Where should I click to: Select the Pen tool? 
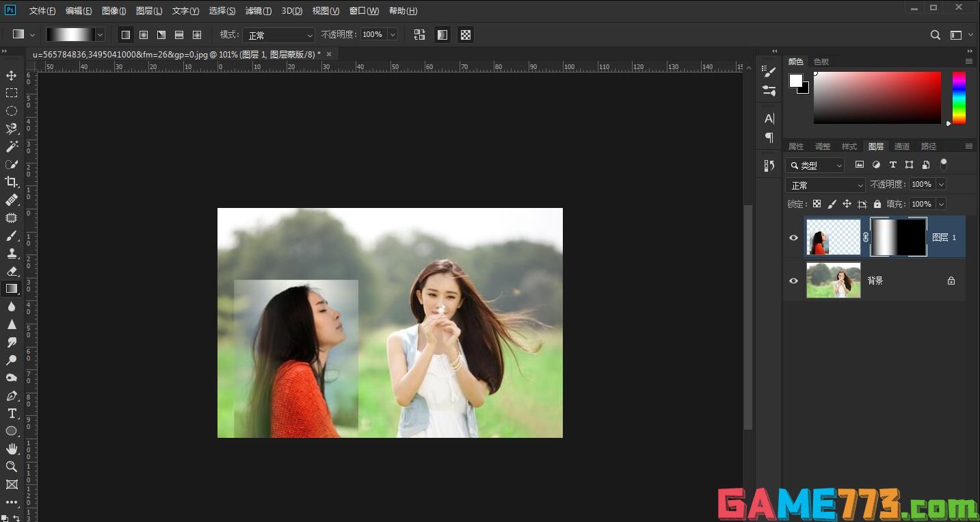[12, 395]
